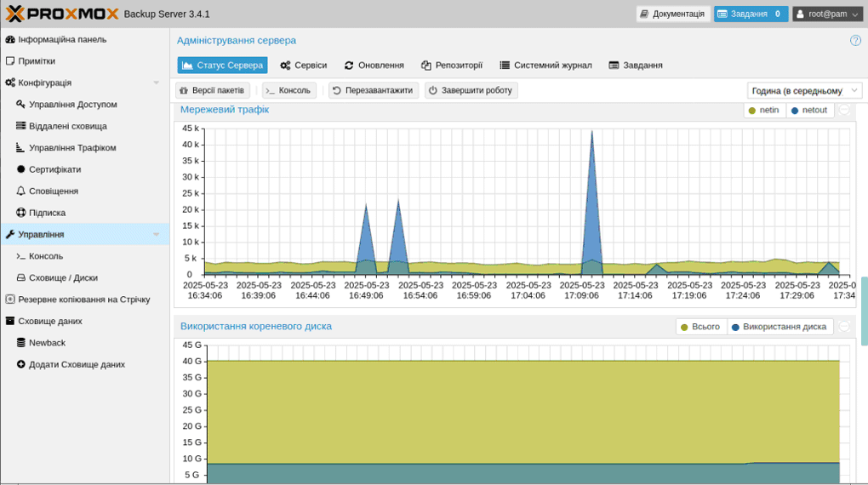Select Newback datastore in sidebar
This screenshot has width=868, height=485.
[47, 343]
